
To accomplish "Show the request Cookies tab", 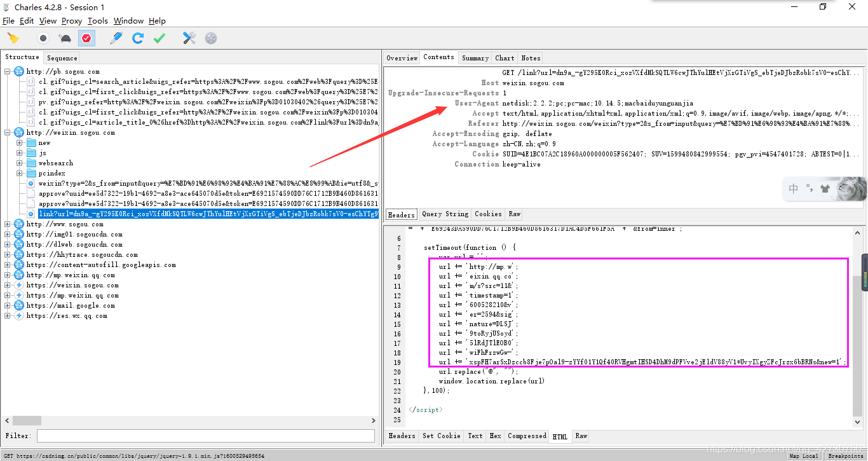I will [x=488, y=214].
